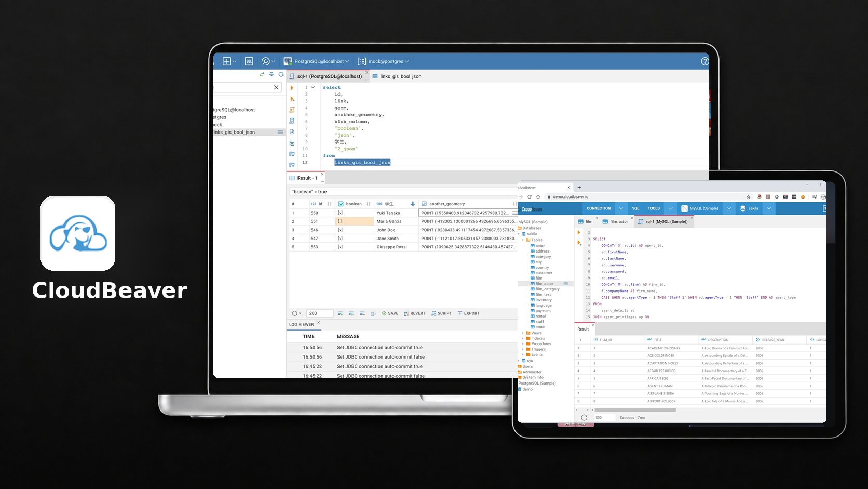Click the SAVE button
This screenshot has width=868, height=489.
coord(390,313)
